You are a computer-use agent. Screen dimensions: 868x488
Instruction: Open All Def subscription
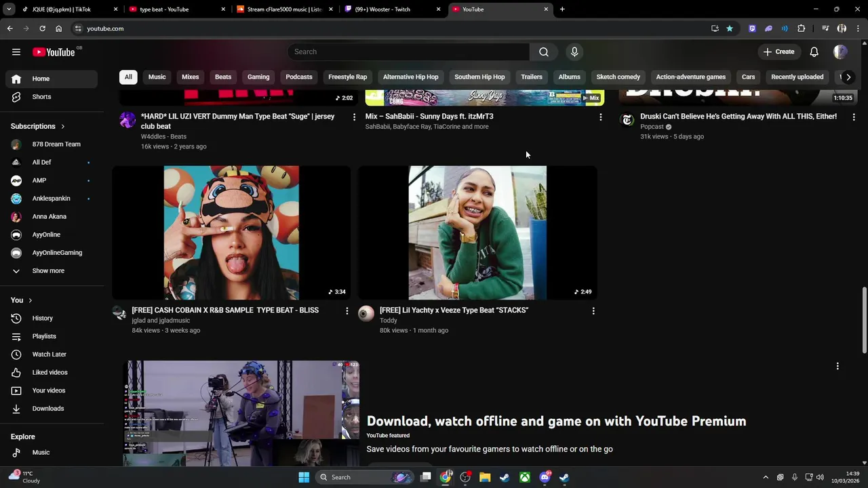[52, 163]
